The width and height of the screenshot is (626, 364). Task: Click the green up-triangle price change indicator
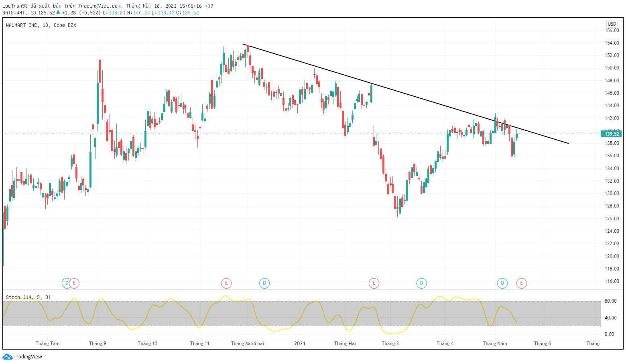pyautogui.click(x=58, y=12)
